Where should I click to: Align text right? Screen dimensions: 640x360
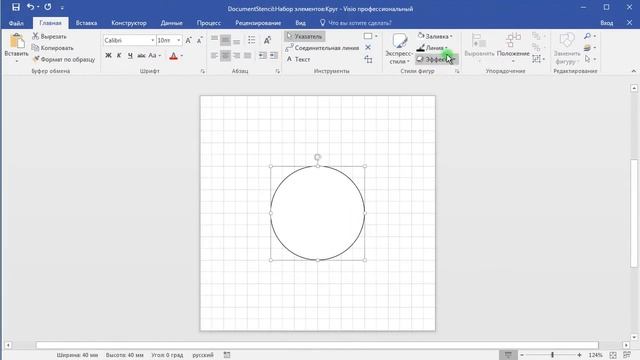coord(236,56)
